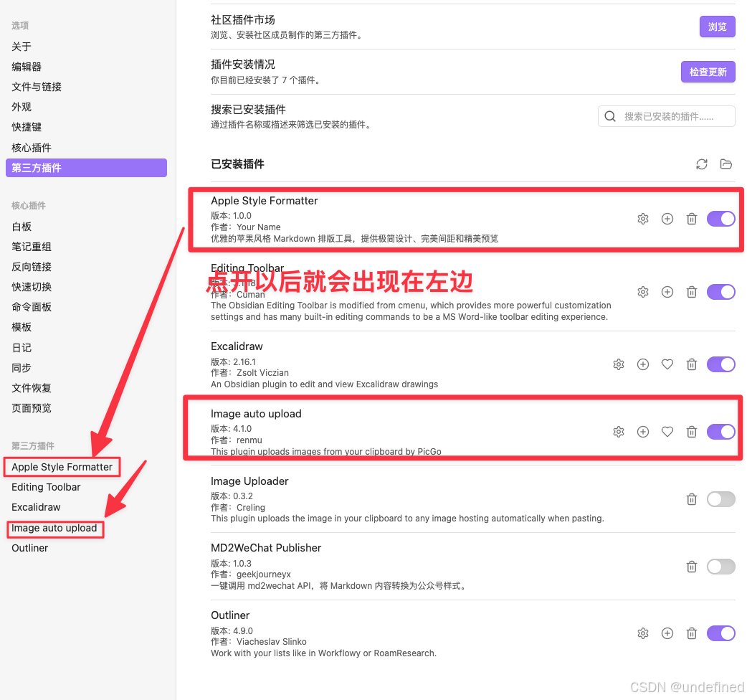Disable the Excalidraw plugin toggle
747x700 pixels.
tap(720, 364)
